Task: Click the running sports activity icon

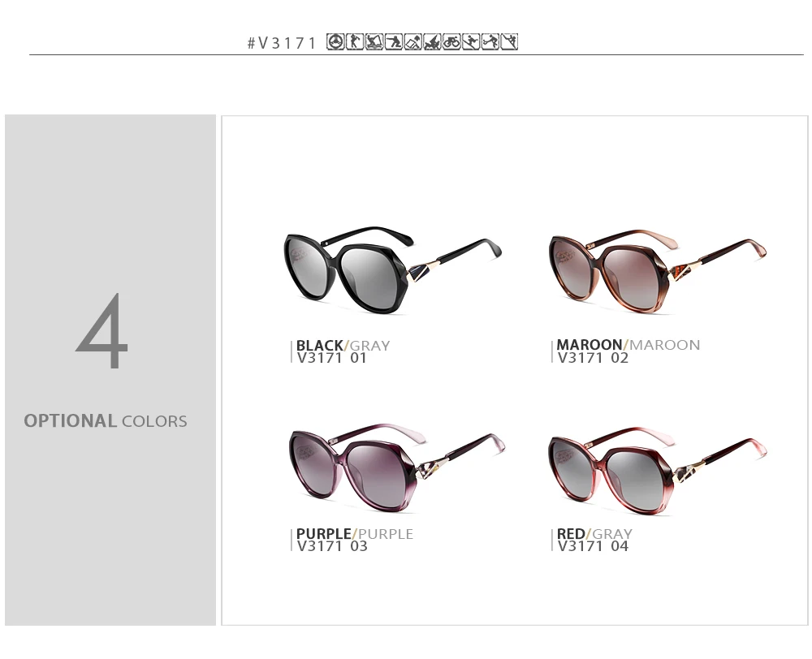Action: [490, 41]
